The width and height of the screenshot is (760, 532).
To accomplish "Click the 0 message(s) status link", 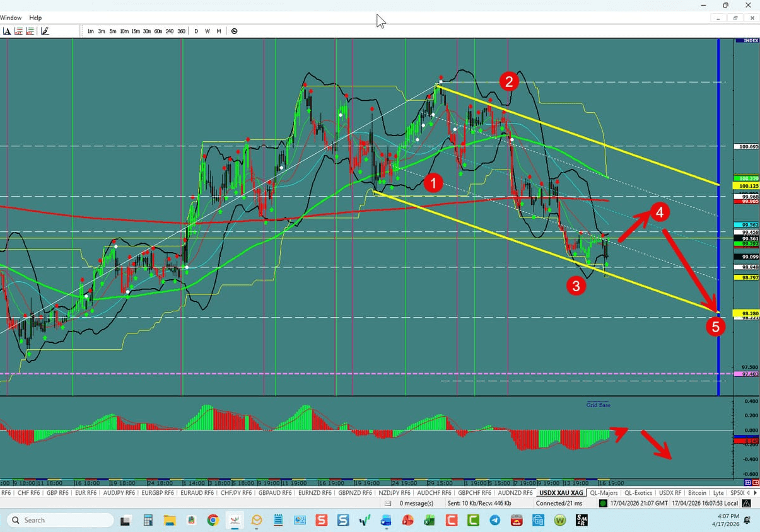I will [418, 503].
